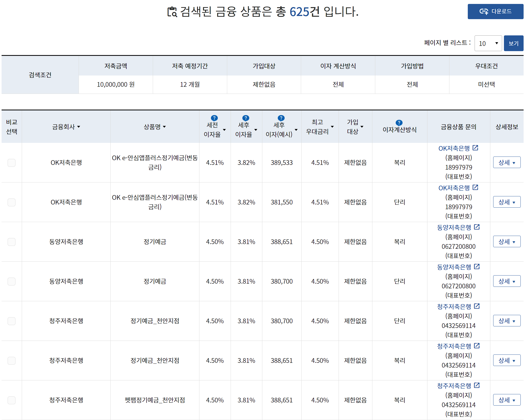Image resolution: width=527 pixels, height=420 pixels.
Task: Open the 페이지 별 리스트 count dropdown
Action: tap(488, 43)
